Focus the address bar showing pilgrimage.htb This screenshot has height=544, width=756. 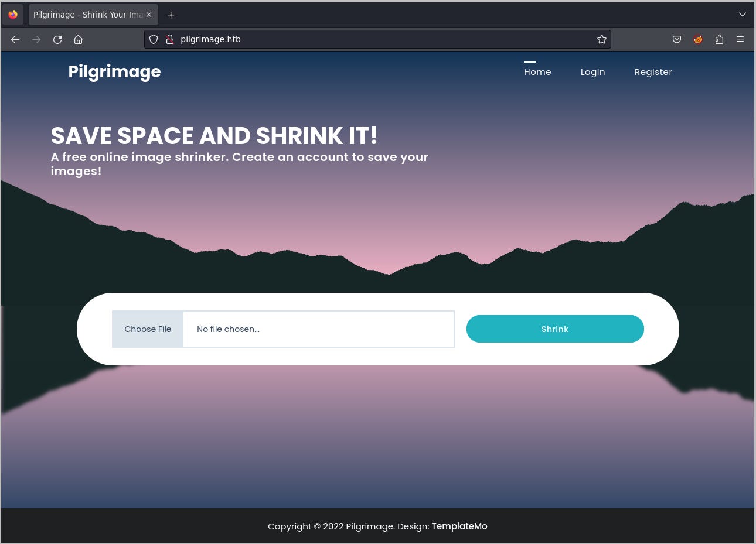click(377, 39)
